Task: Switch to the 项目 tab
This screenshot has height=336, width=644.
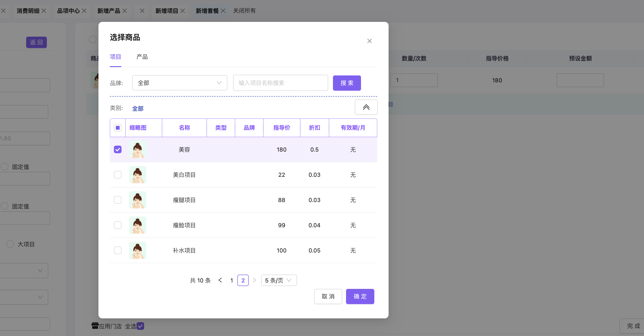Action: point(115,57)
